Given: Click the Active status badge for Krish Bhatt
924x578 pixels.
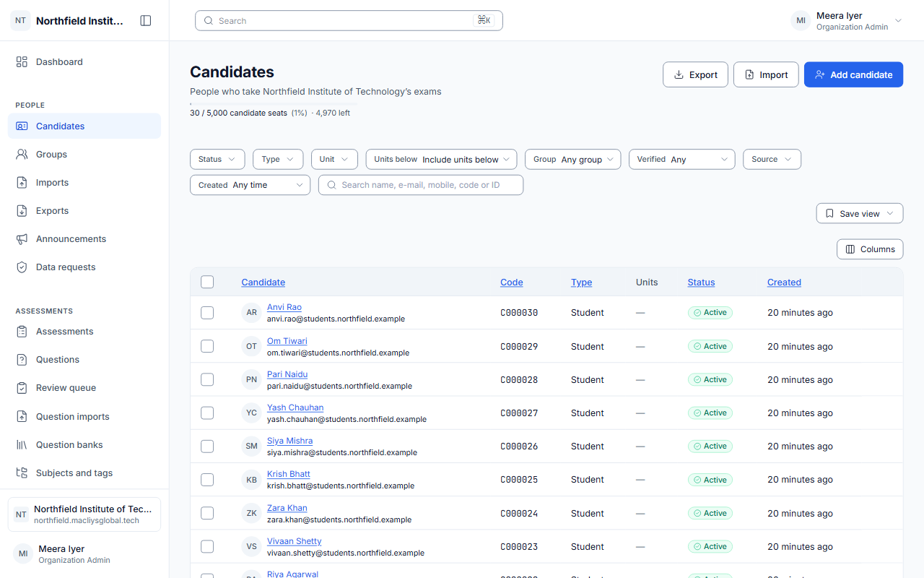Looking at the screenshot, I should (x=710, y=480).
